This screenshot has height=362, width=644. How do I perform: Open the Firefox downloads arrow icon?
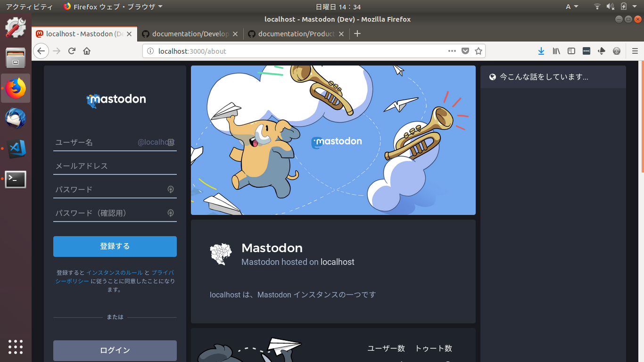pyautogui.click(x=541, y=51)
